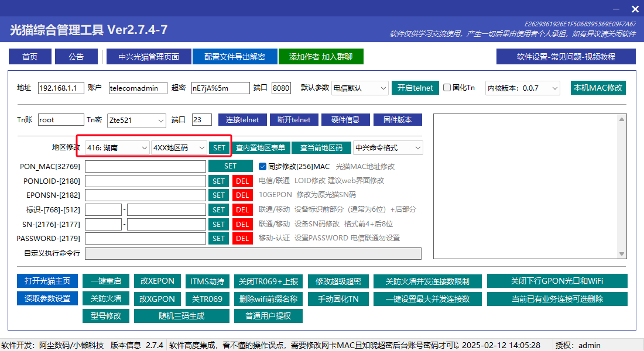Expand the Tn密 Zte521 combo box
644x351 pixels.
(x=136, y=121)
